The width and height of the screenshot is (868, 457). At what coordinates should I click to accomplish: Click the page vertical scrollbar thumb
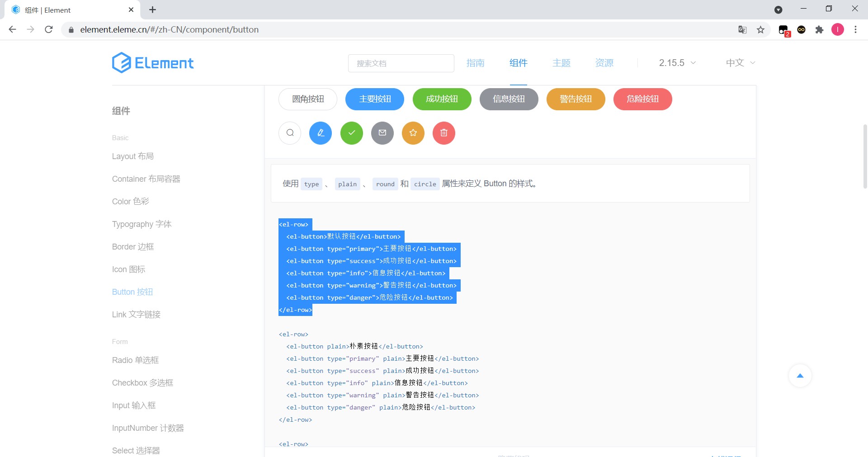pyautogui.click(x=865, y=156)
